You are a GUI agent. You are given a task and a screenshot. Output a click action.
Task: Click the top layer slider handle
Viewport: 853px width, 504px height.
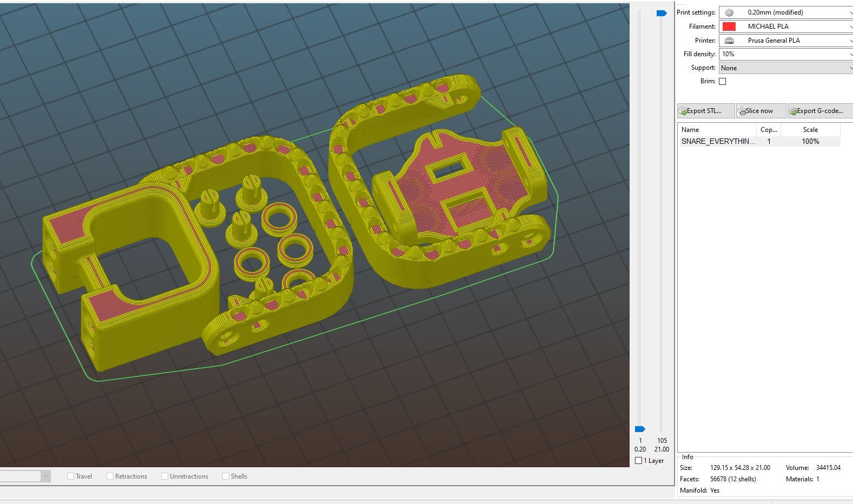point(662,13)
